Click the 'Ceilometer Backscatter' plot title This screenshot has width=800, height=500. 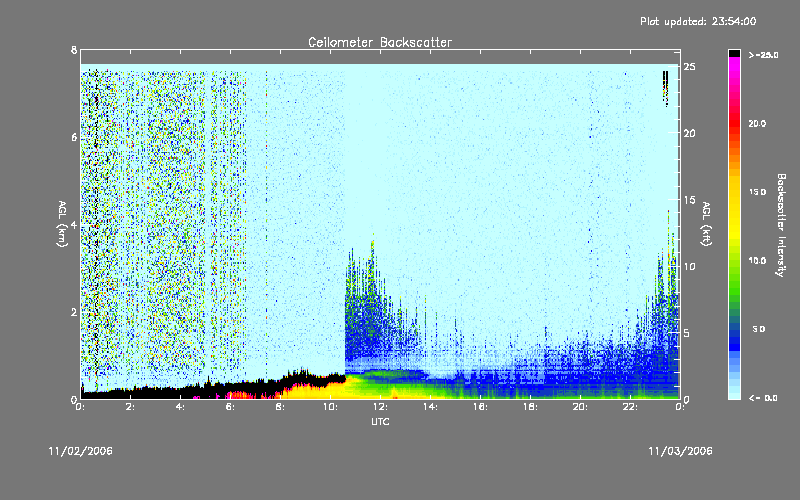coord(380,42)
